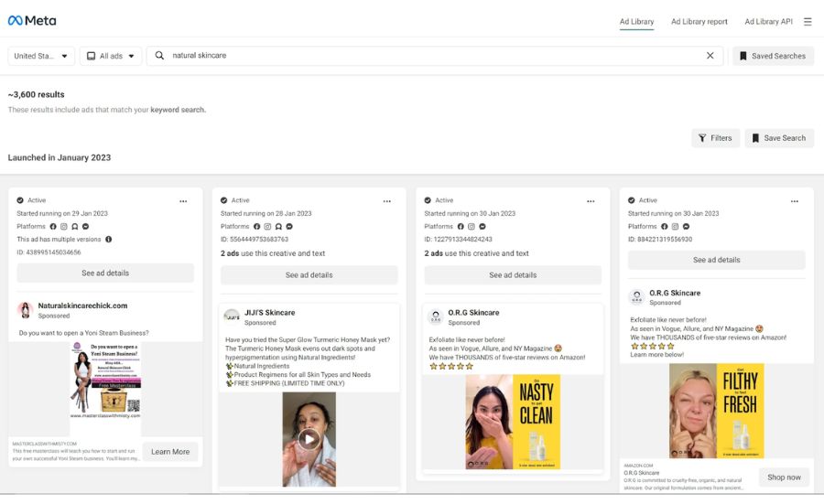Click the natural skincare search field

tap(436, 56)
